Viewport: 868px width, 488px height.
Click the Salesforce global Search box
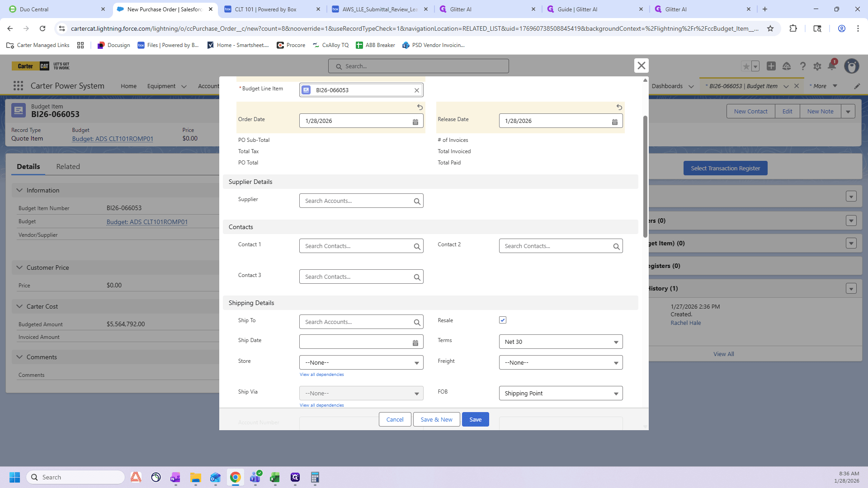tap(418, 66)
